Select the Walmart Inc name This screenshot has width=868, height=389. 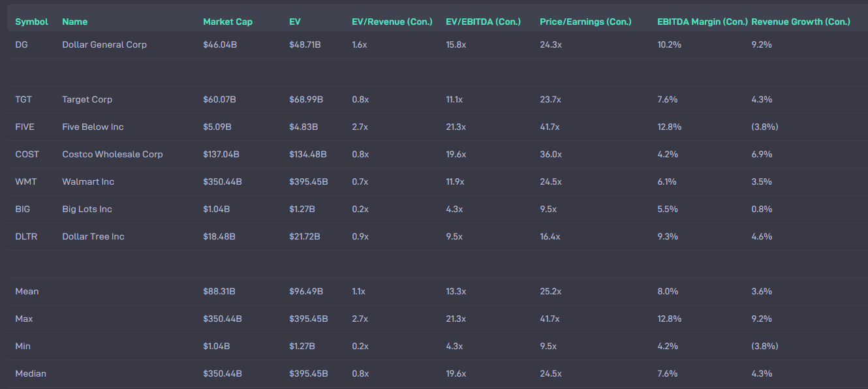pos(88,181)
